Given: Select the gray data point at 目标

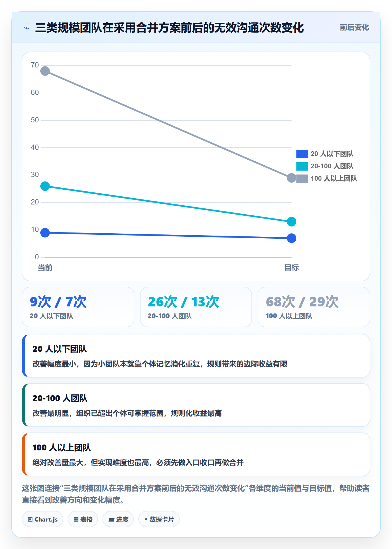Looking at the screenshot, I should 291,178.
